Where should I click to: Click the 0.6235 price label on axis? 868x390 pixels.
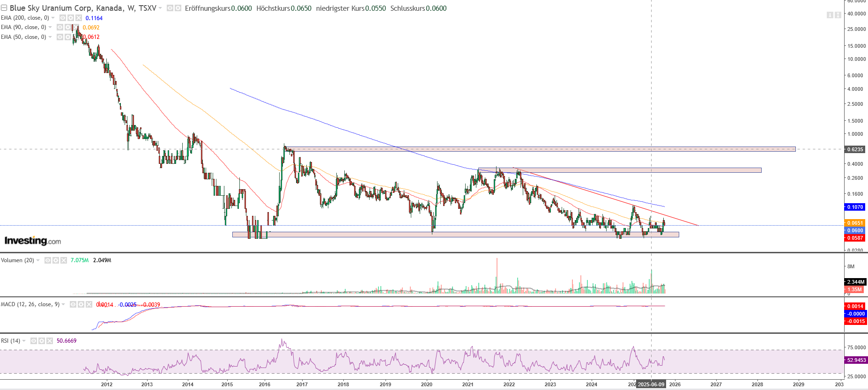point(855,149)
